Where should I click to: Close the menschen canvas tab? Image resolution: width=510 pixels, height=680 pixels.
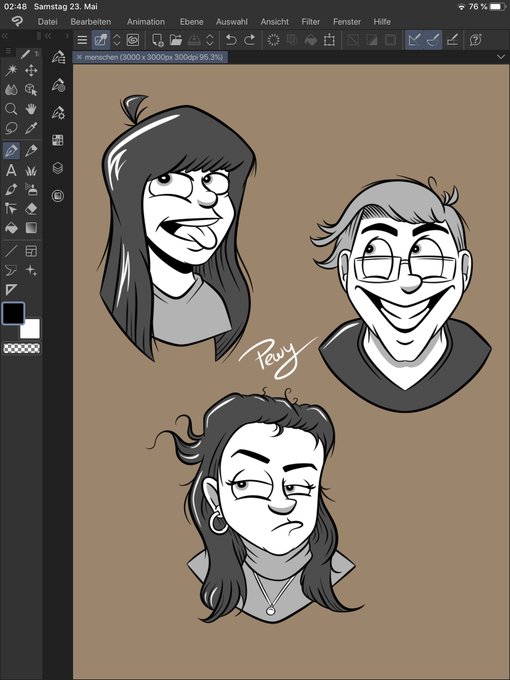tap(79, 57)
